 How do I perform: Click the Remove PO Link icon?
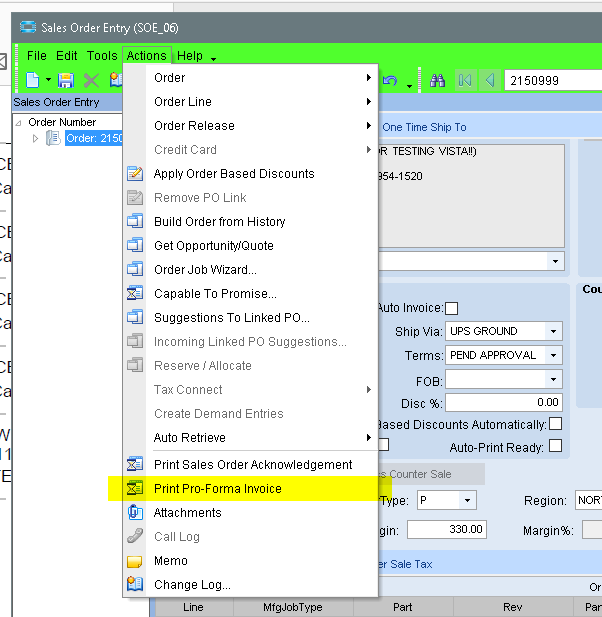[135, 198]
